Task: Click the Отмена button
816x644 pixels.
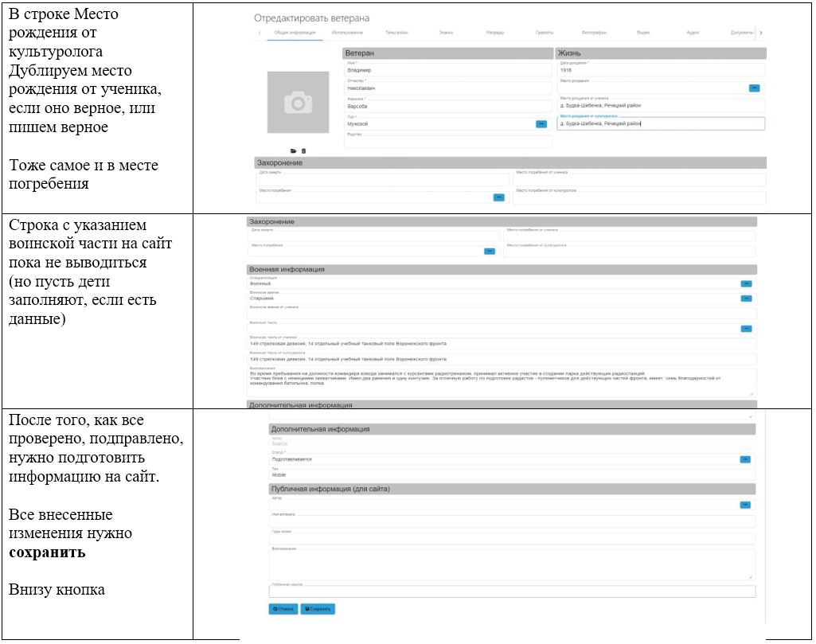Action: pos(283,609)
